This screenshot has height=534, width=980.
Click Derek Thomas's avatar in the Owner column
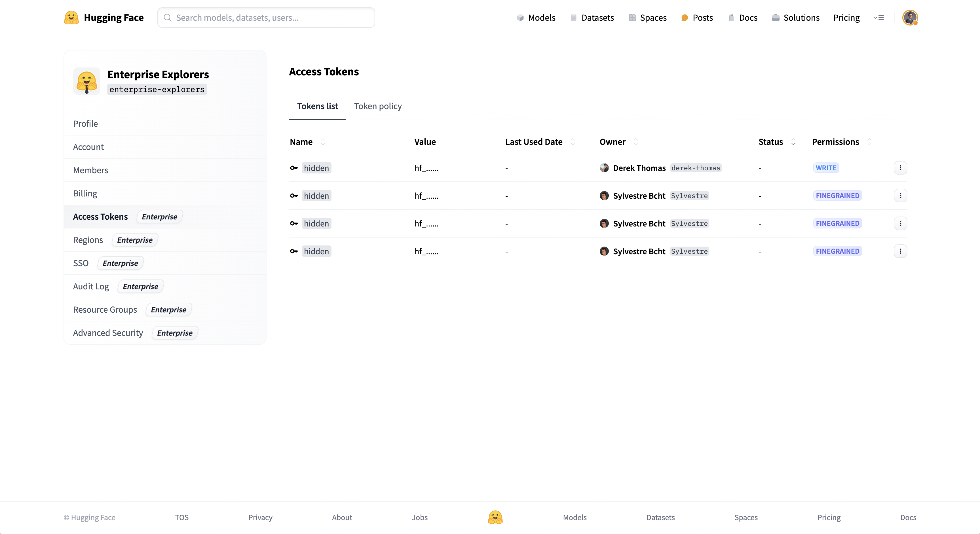point(604,168)
